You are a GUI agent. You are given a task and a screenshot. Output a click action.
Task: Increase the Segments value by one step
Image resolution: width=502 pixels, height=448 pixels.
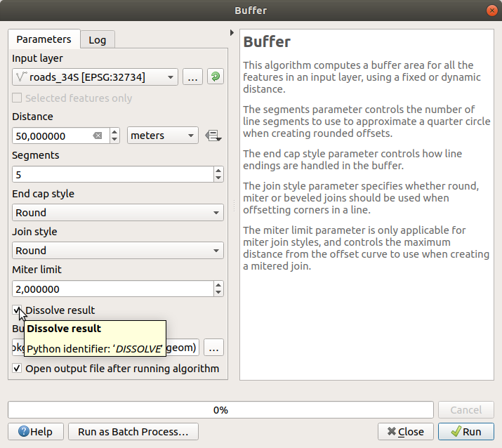point(218,171)
